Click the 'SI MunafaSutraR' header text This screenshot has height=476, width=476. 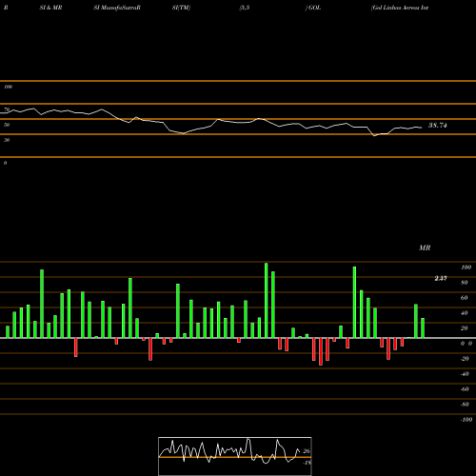tap(117, 8)
